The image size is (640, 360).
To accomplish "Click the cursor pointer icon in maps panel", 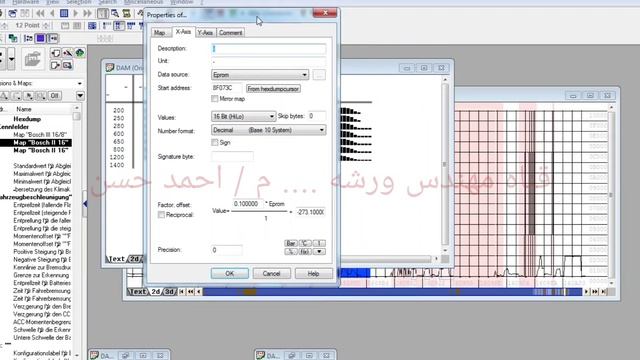I will (x=29, y=96).
